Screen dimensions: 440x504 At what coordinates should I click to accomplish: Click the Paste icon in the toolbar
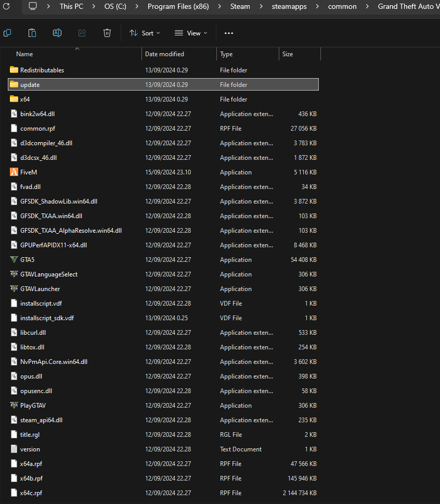click(32, 33)
